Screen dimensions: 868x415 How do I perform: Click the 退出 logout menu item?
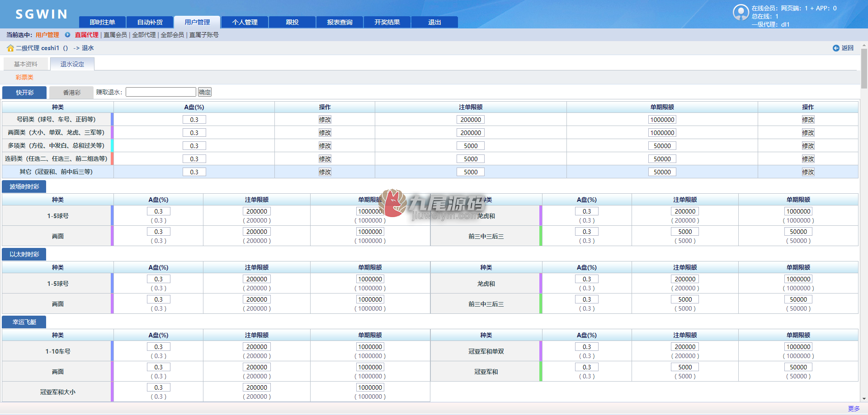tap(434, 22)
